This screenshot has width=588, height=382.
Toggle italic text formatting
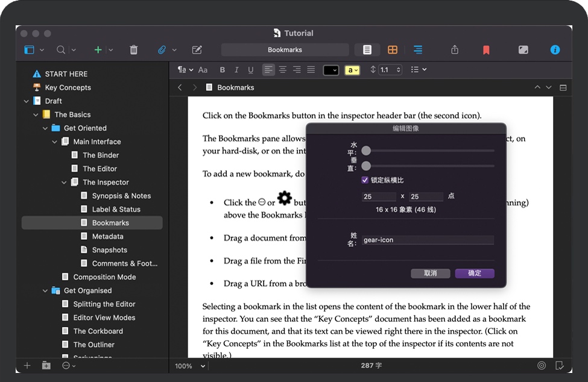[x=236, y=70]
